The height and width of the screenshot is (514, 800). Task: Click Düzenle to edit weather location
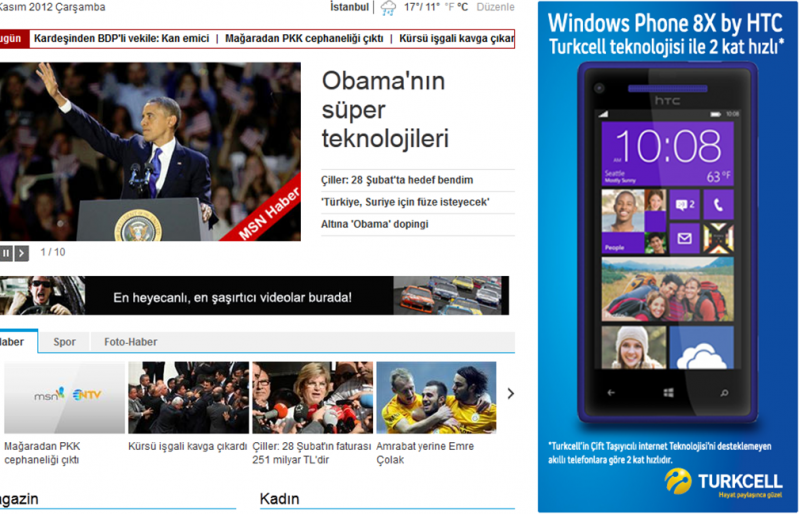pos(495,7)
